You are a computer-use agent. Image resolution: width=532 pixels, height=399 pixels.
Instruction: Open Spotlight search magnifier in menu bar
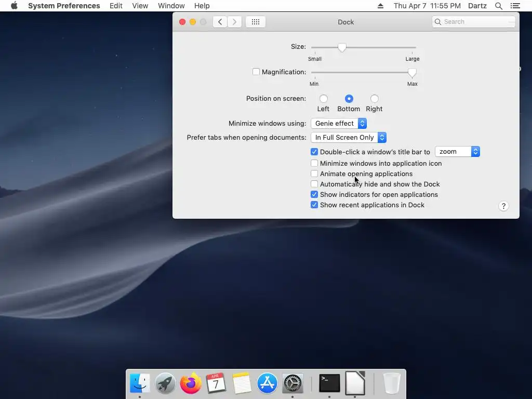[x=498, y=6]
